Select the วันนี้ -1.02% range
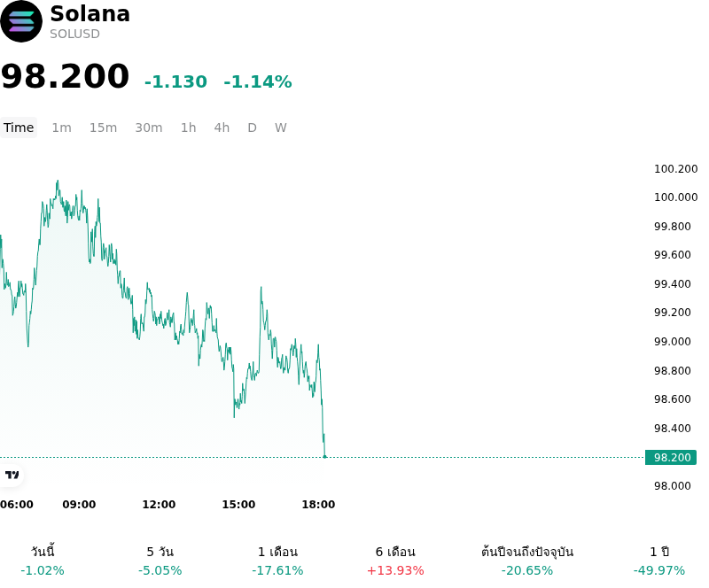Viewport: 709px width, 588px height. pos(43,561)
